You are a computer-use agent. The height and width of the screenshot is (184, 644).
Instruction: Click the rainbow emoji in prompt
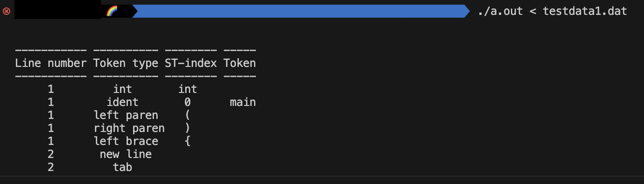pyautogui.click(x=112, y=11)
